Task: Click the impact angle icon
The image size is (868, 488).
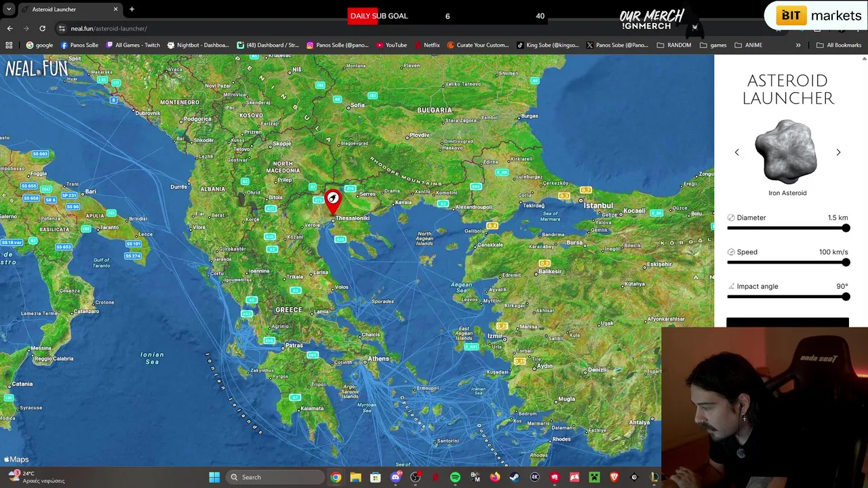Action: (x=731, y=286)
